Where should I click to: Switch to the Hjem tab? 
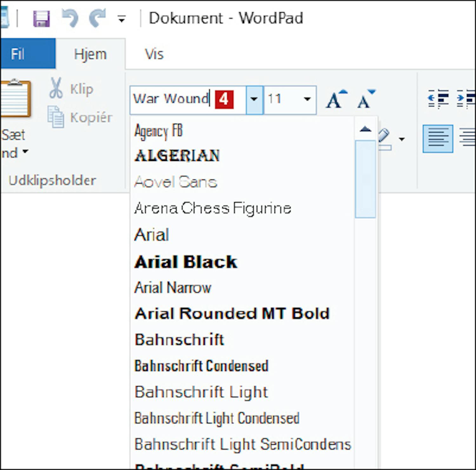(90, 54)
